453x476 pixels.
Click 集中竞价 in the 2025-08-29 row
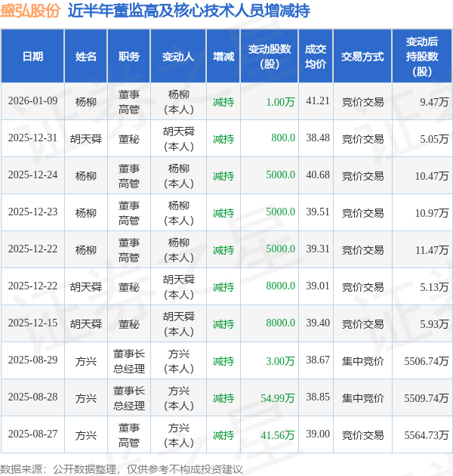pyautogui.click(x=362, y=361)
